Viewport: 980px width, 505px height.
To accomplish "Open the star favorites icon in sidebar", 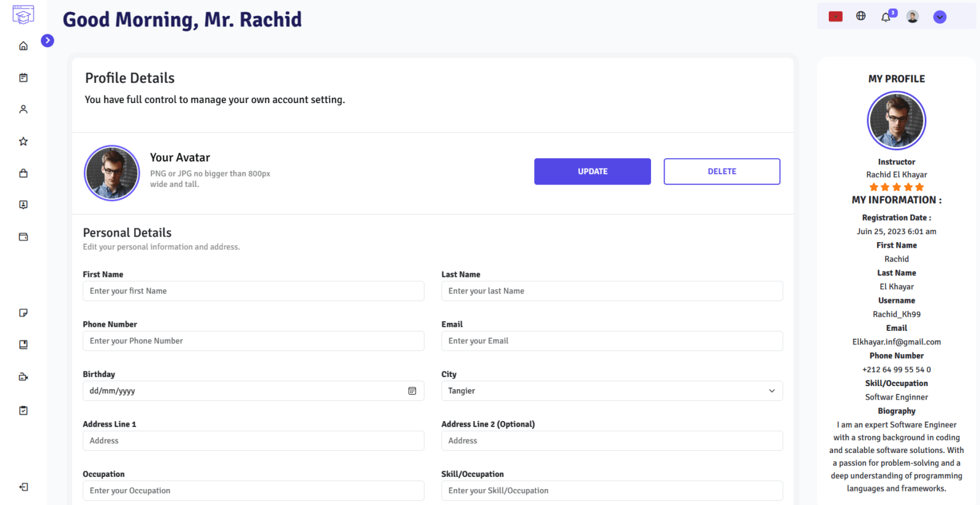I will [x=23, y=142].
